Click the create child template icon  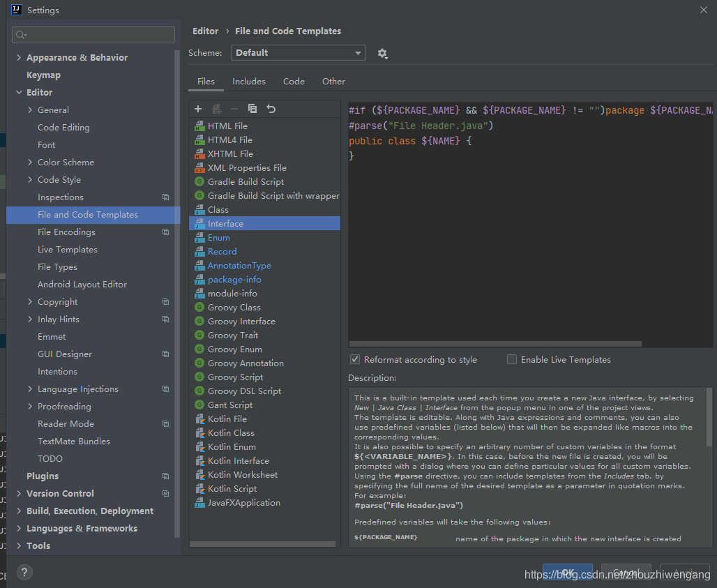tap(217, 109)
